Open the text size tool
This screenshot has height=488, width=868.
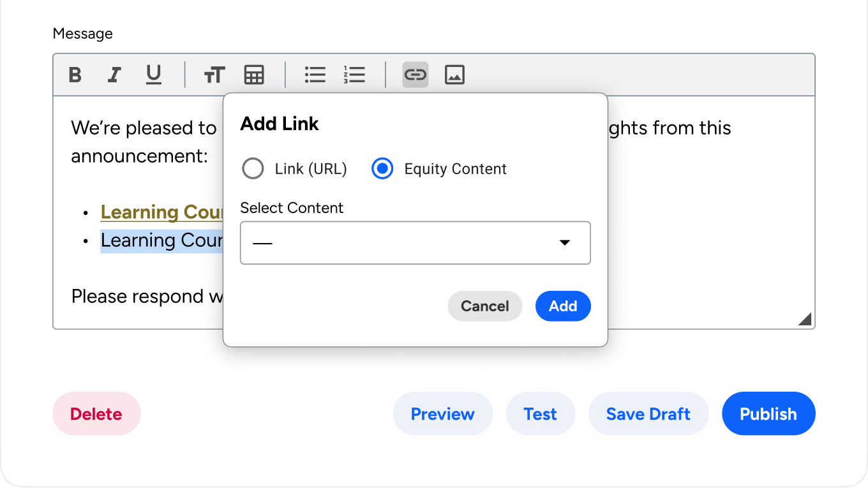point(214,75)
